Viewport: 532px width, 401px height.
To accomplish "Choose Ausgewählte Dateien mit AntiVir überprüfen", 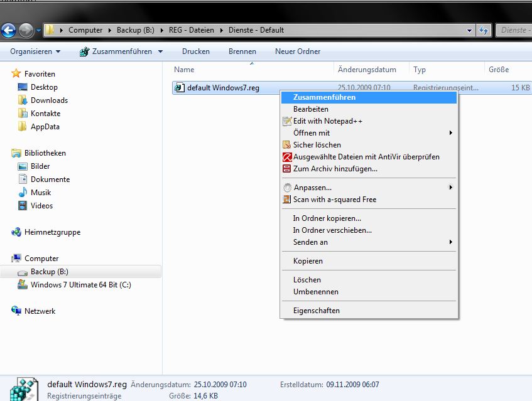I will 369,157.
